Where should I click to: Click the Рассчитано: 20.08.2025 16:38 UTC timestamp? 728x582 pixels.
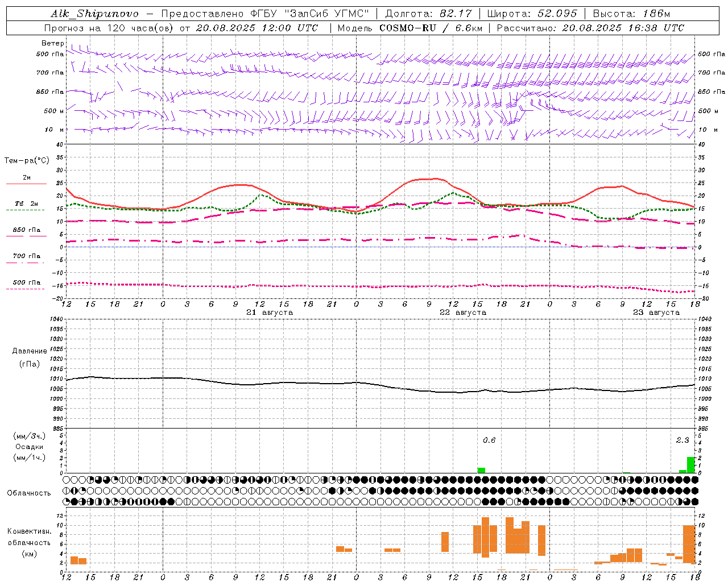coord(590,28)
